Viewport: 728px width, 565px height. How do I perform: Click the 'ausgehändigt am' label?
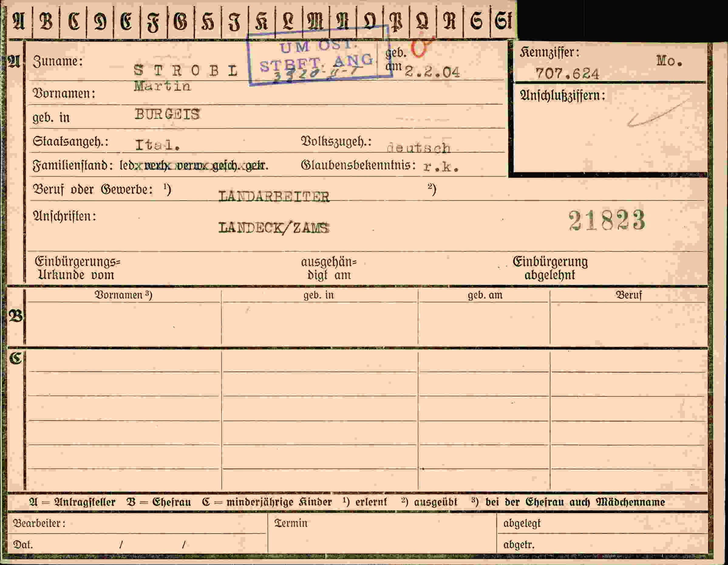(329, 269)
